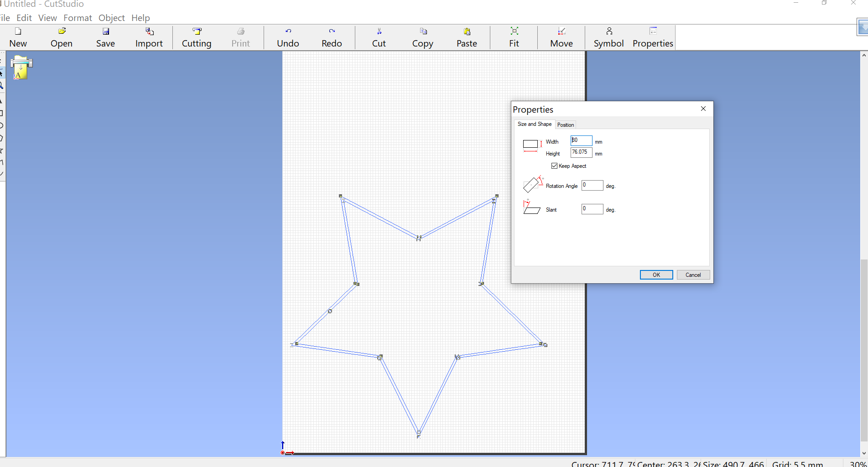Click the Width input field

[581, 140]
